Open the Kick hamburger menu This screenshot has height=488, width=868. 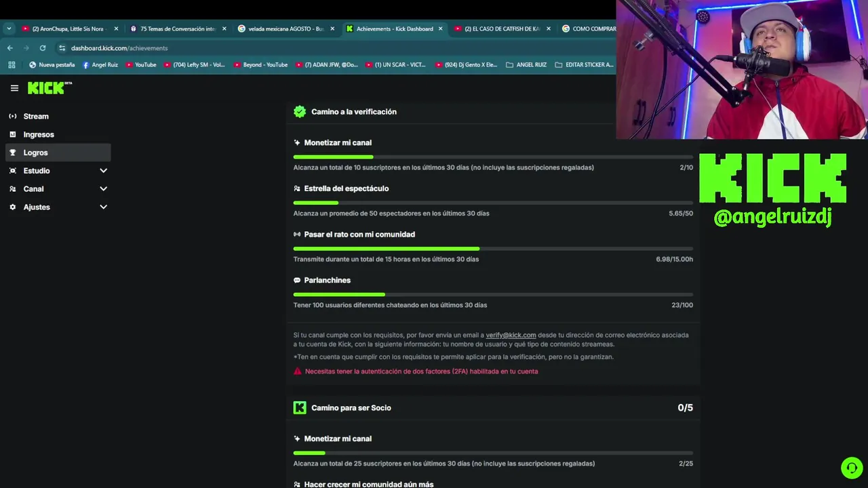14,88
